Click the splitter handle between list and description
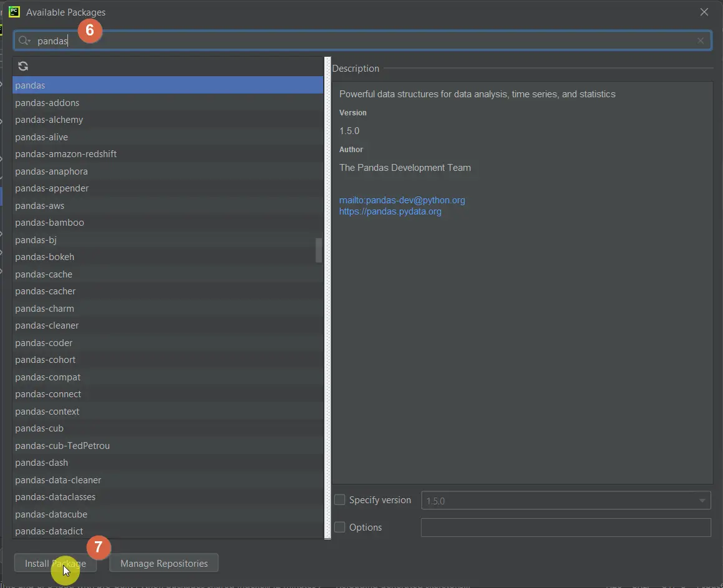The image size is (723, 588). click(x=328, y=297)
